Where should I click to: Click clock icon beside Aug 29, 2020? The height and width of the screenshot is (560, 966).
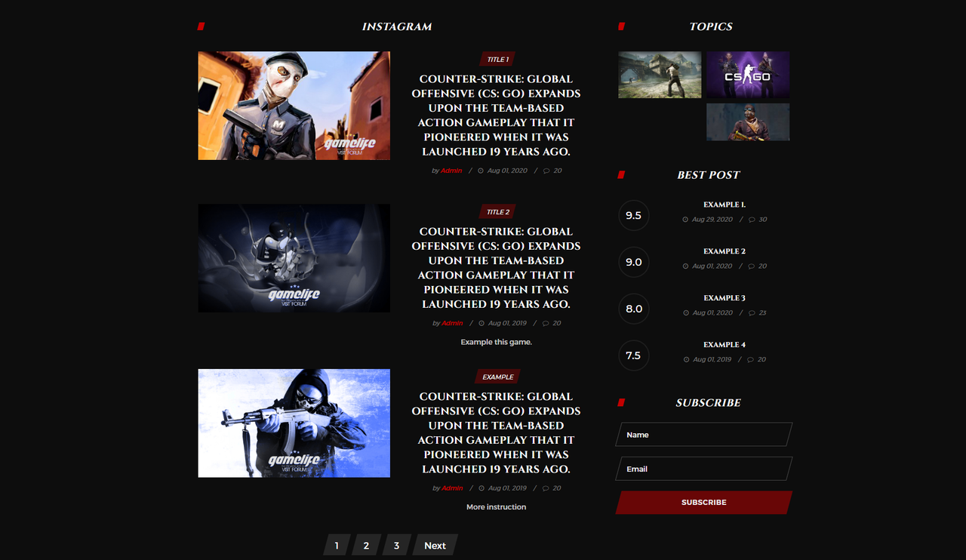pos(685,220)
